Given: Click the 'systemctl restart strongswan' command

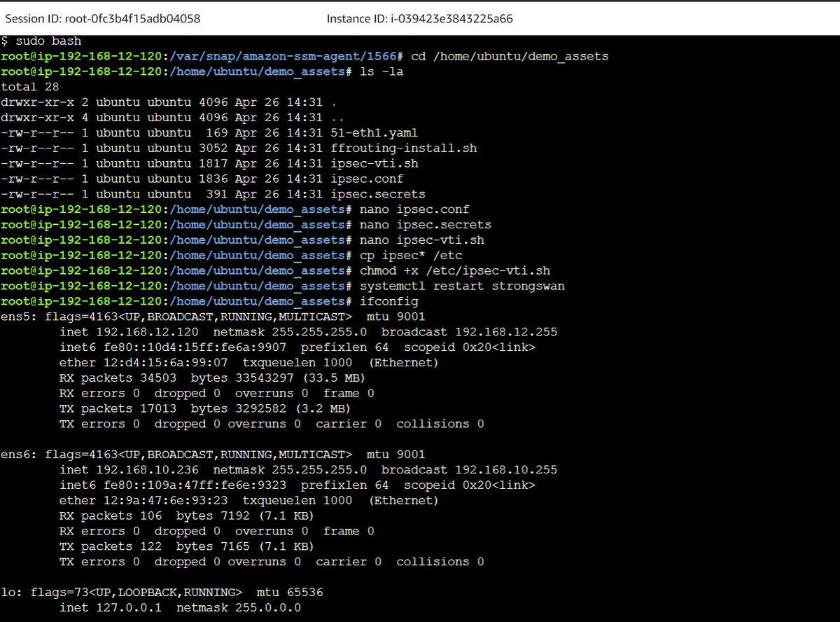Looking at the screenshot, I should [463, 286].
